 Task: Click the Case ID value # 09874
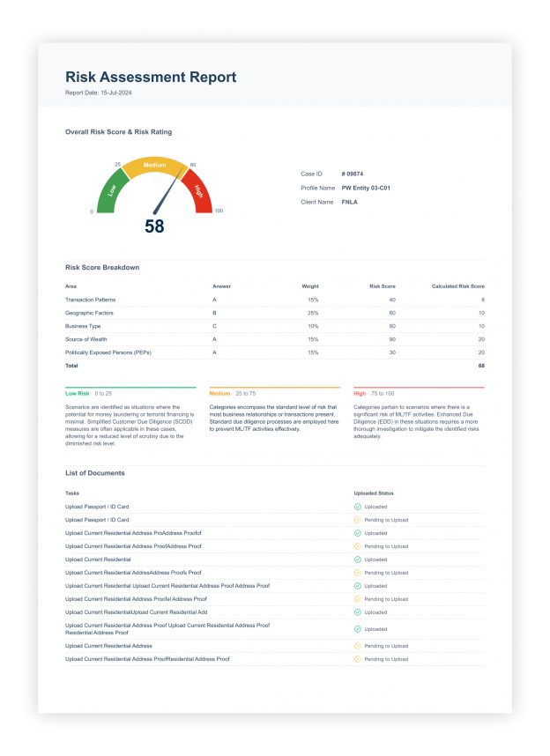353,174
